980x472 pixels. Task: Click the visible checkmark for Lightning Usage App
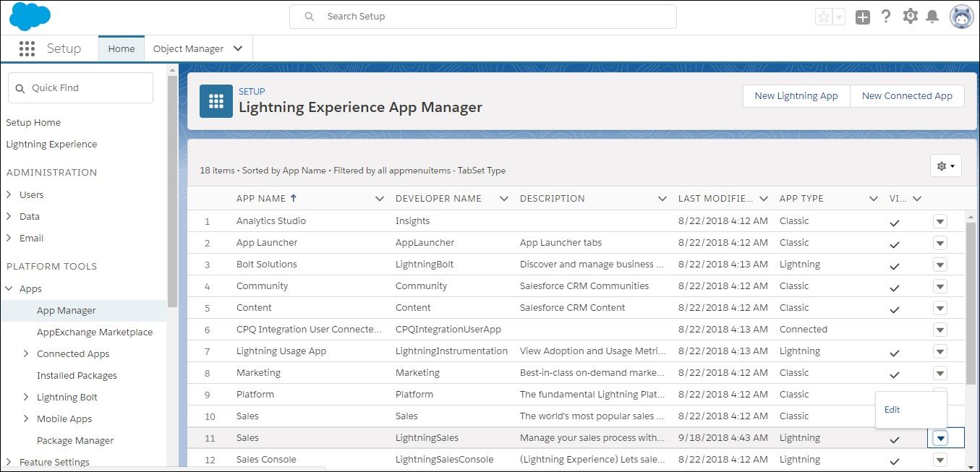point(895,353)
